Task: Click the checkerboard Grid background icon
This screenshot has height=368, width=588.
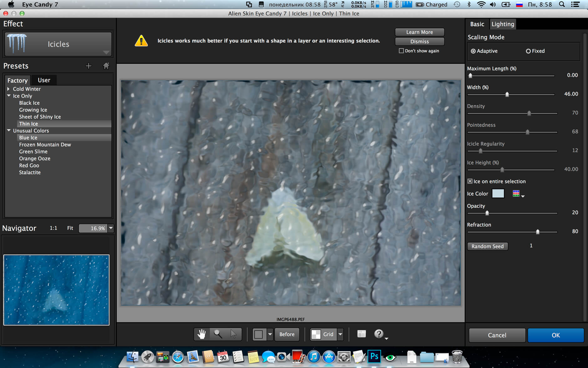Action: [316, 334]
